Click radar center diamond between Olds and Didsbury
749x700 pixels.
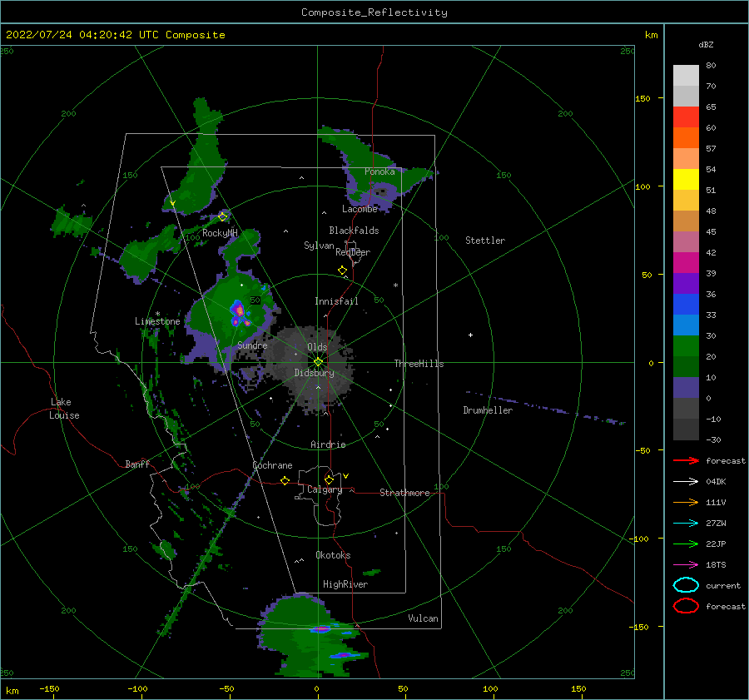click(x=318, y=362)
